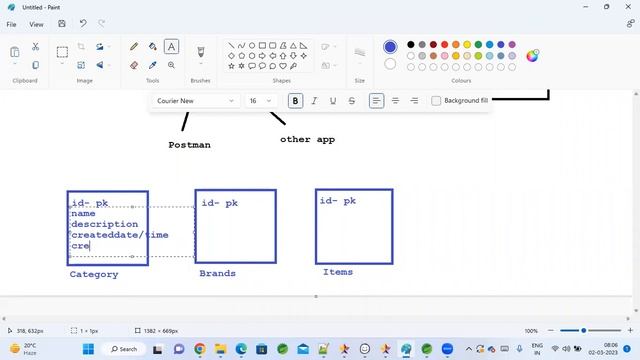Toggle Strikethrough text formatting

coord(351,101)
